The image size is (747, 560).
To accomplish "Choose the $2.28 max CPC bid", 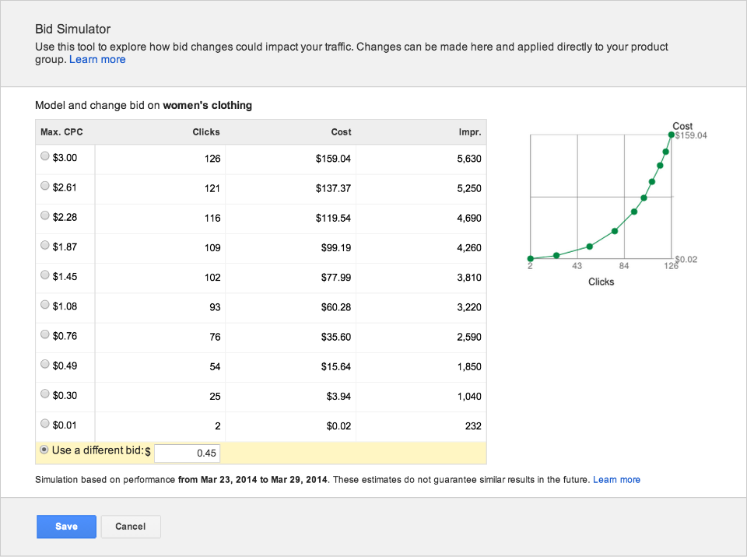I will [45, 215].
